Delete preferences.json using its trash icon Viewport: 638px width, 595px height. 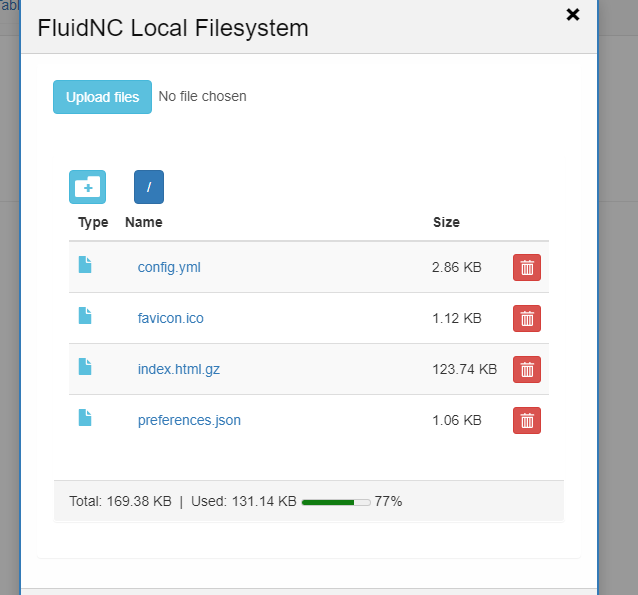click(x=527, y=420)
